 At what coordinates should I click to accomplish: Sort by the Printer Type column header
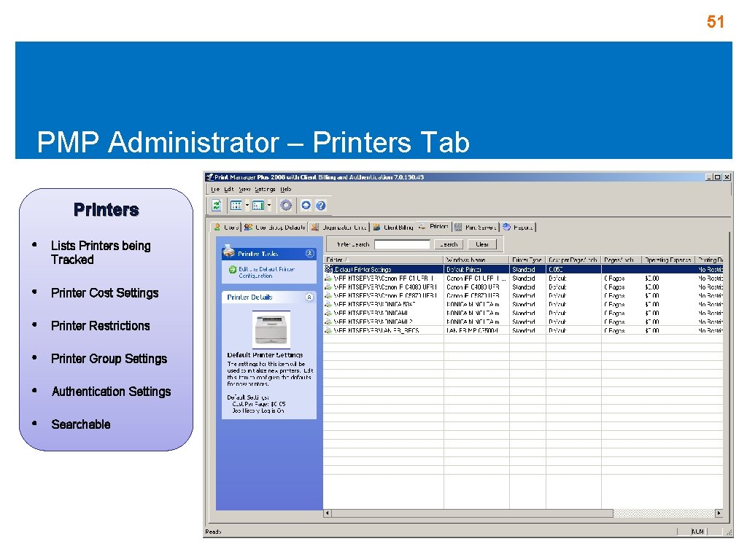(x=527, y=260)
